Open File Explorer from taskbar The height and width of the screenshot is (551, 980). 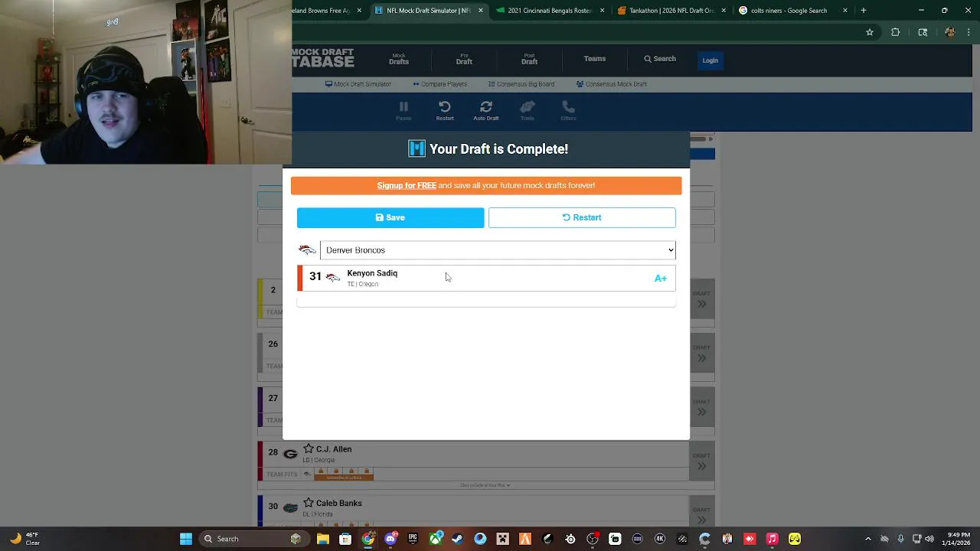323,539
